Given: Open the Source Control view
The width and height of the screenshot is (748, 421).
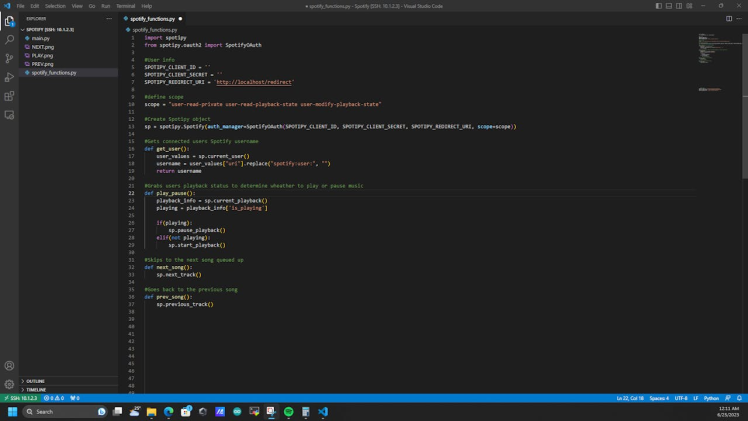Looking at the screenshot, I should 10,58.
